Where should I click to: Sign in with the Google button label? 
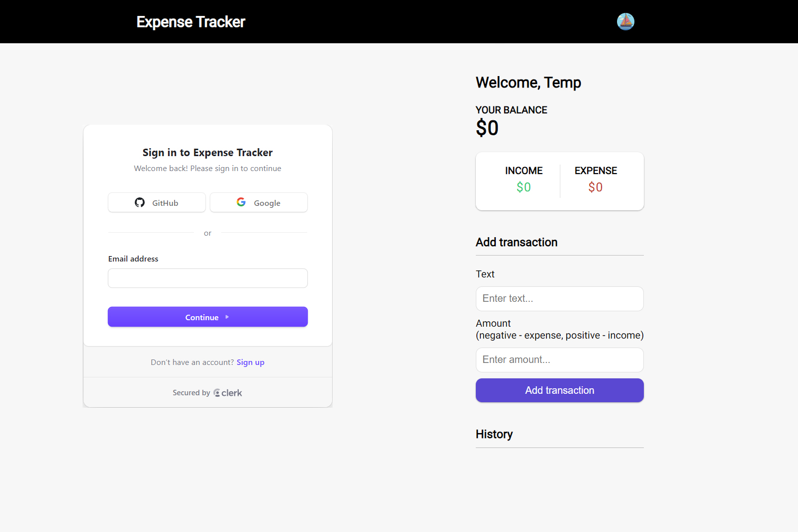click(x=267, y=203)
